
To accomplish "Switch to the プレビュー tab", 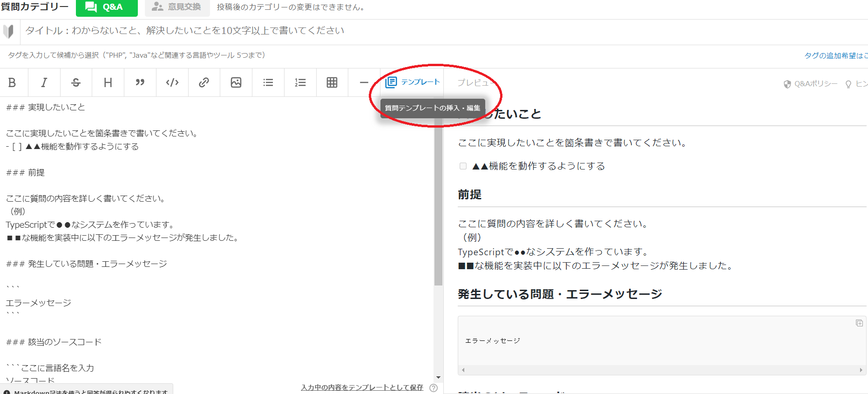I will 475,82.
